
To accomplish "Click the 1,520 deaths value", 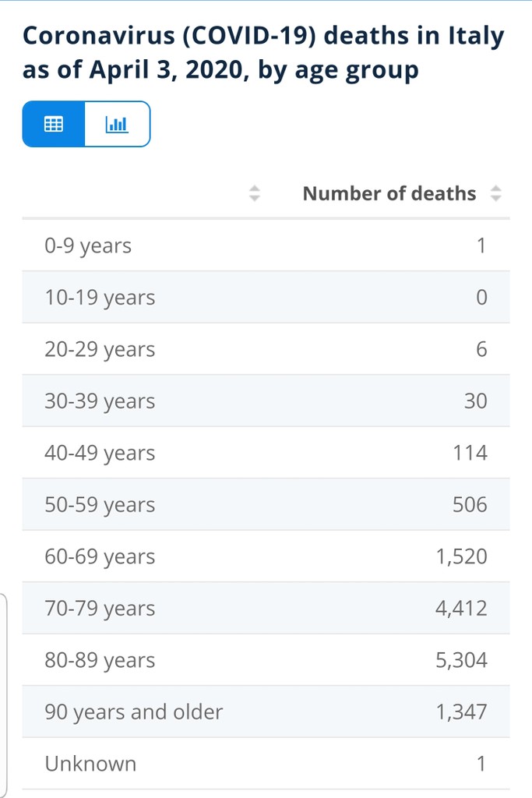I will click(x=461, y=556).
